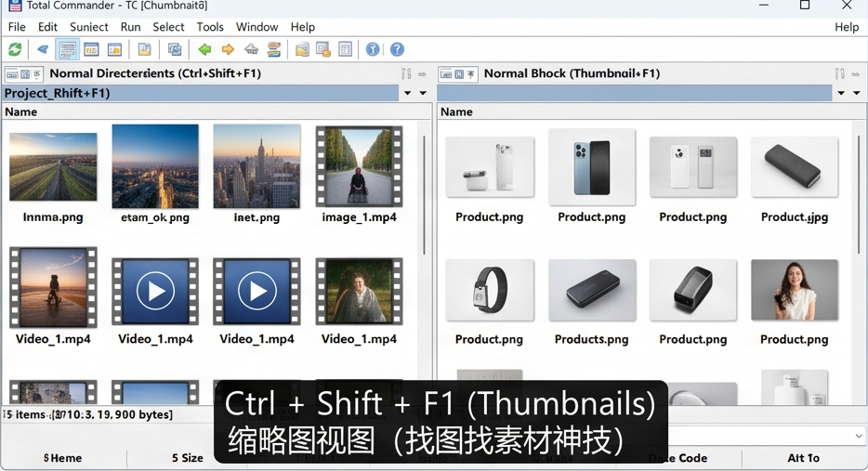The height and width of the screenshot is (471, 868).
Task: Select the sunset beach Video_1.mp4 thumbnail
Action: click(53, 287)
